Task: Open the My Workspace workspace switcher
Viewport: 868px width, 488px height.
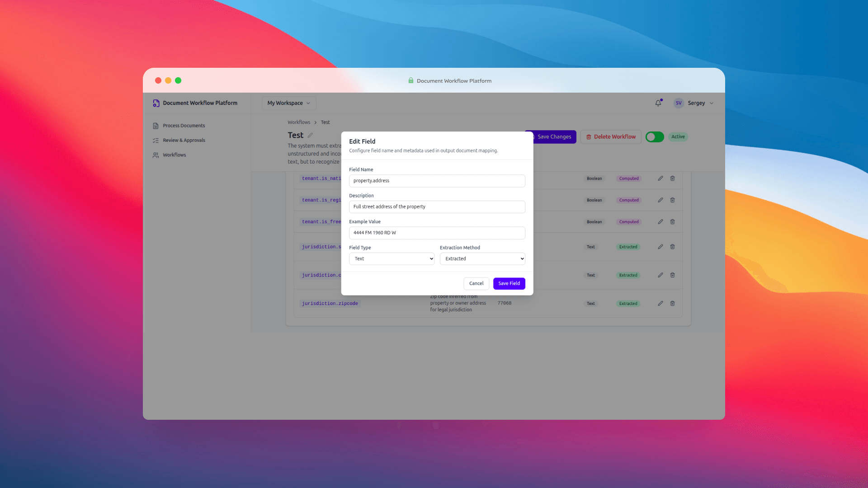Action: click(x=288, y=103)
